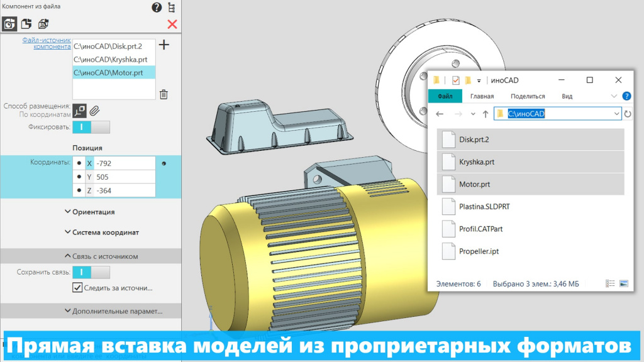
Task: Close the component panel with the red X
Action: pos(172,25)
